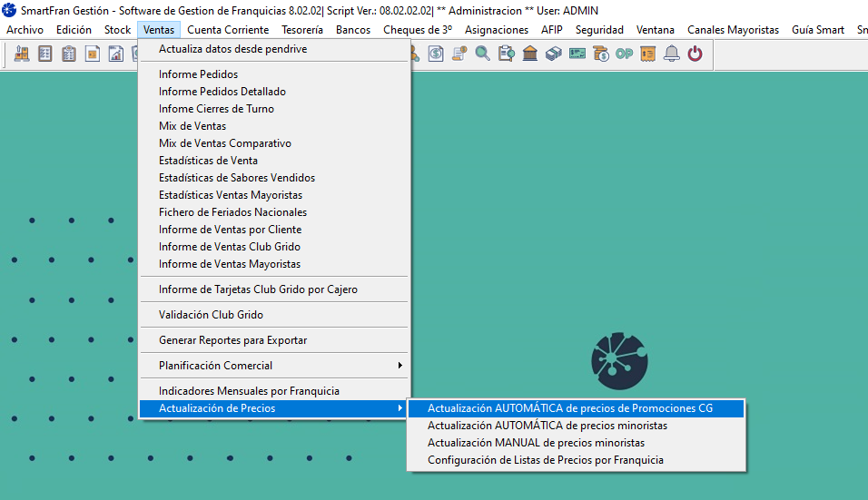Screen dimensions: 868x500
Task: Select Configuración de Listas de Precios por Franquicia
Action: (x=545, y=460)
